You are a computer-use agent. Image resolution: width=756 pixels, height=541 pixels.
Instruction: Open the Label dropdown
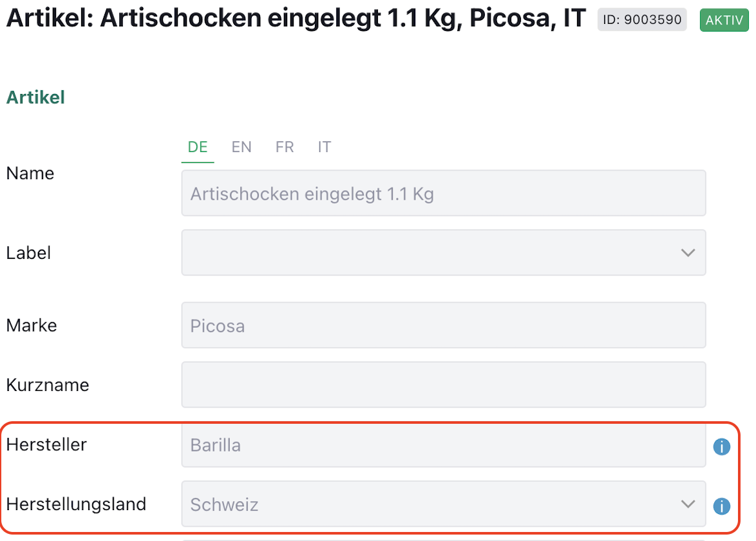(443, 252)
